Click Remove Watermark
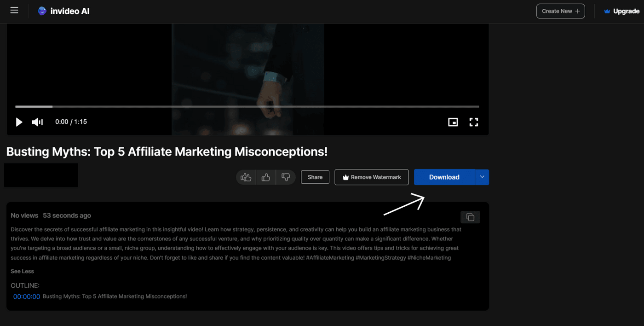This screenshot has height=326, width=644. point(371,177)
